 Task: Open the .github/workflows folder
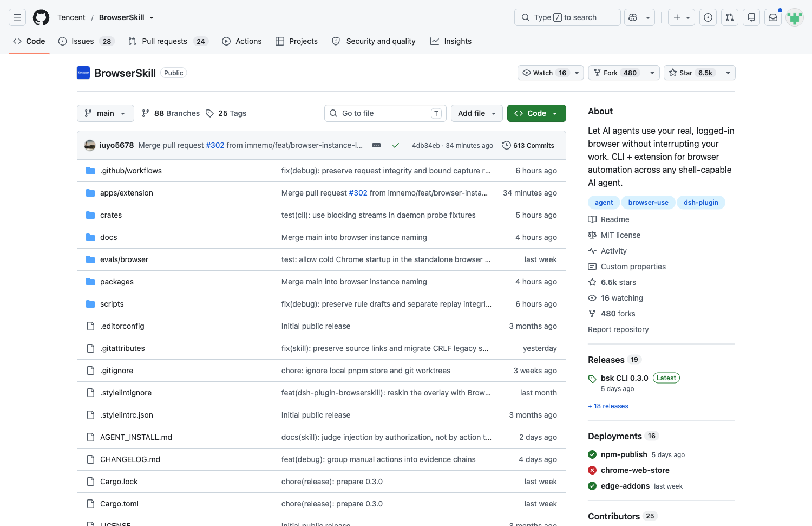click(x=131, y=171)
